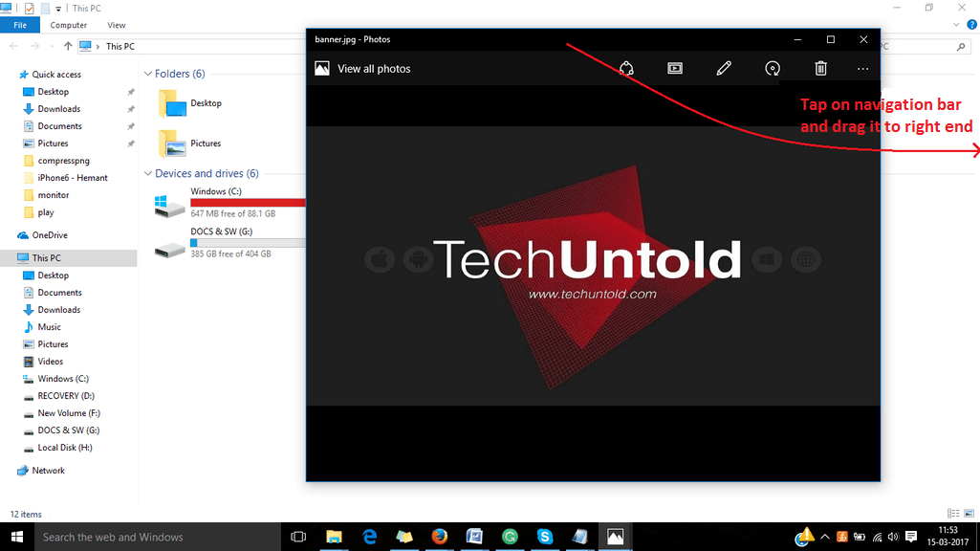Click the blue Help icon in Explorer
The width and height of the screenshot is (980, 551).
coord(971,25)
